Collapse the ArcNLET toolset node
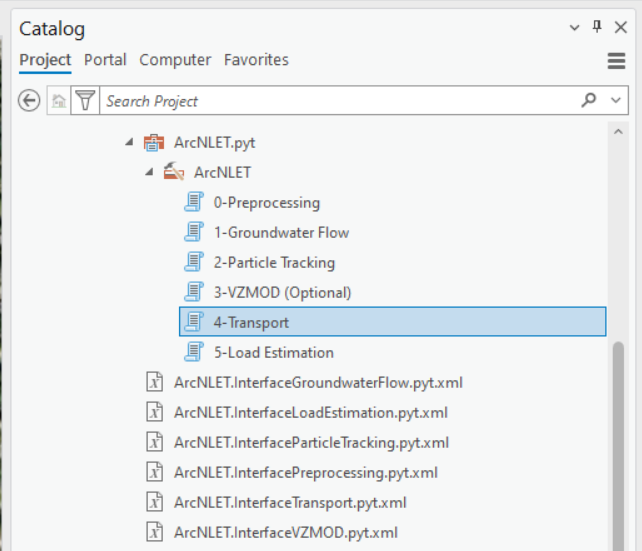642x551 pixels. (x=149, y=172)
